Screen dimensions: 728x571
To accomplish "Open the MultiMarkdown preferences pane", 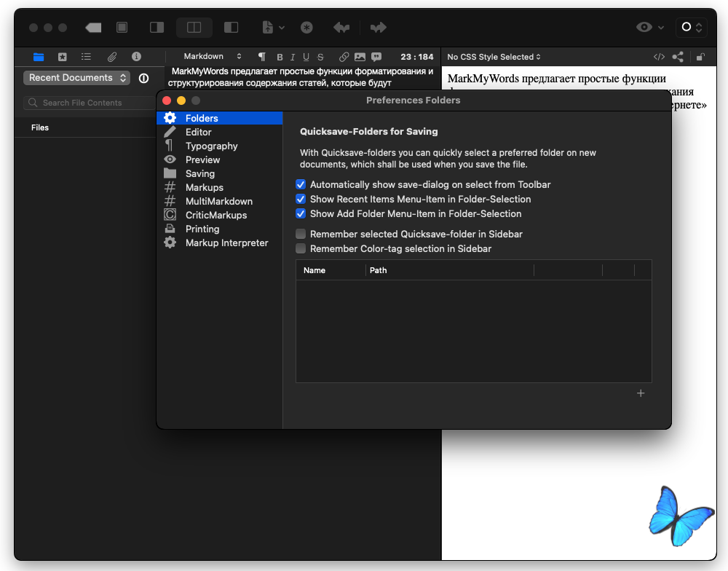I will coord(218,202).
